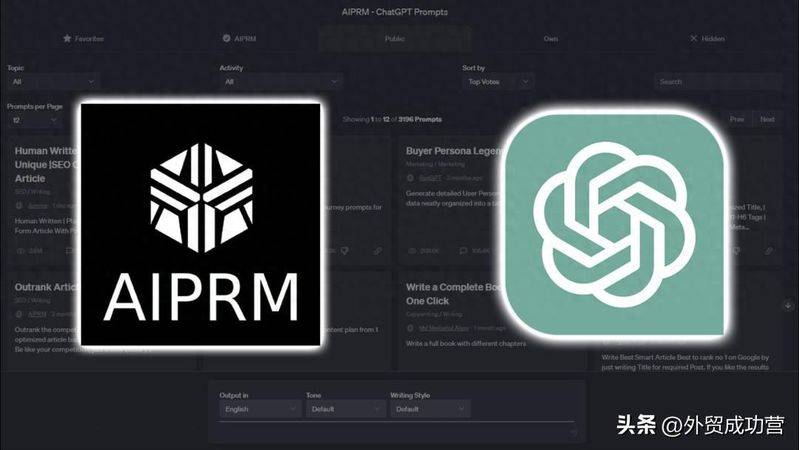Change the Prompts per Page dropdown

tap(32, 120)
